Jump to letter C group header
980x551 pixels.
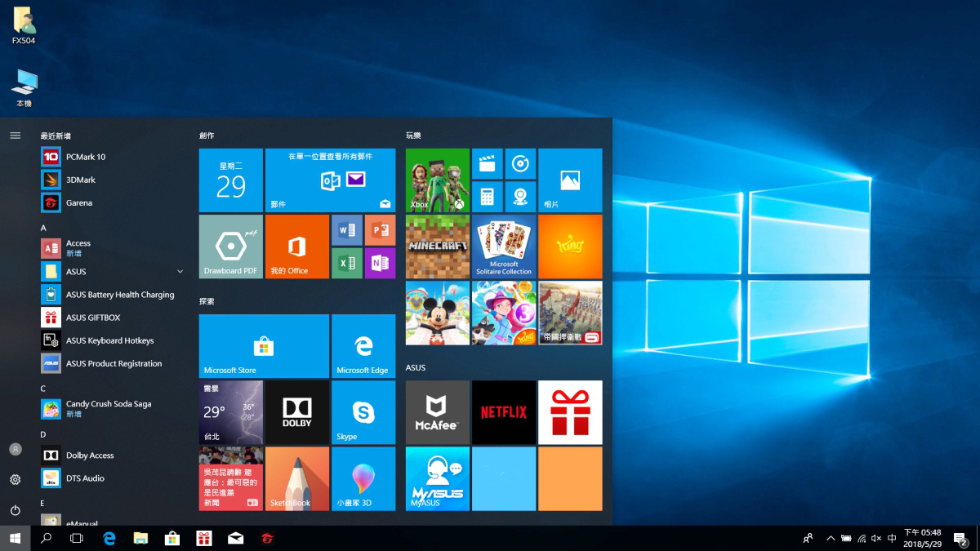click(x=43, y=389)
